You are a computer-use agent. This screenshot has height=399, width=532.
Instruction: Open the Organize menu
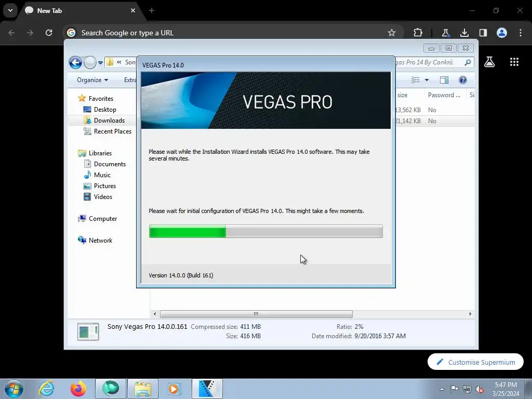click(92, 80)
